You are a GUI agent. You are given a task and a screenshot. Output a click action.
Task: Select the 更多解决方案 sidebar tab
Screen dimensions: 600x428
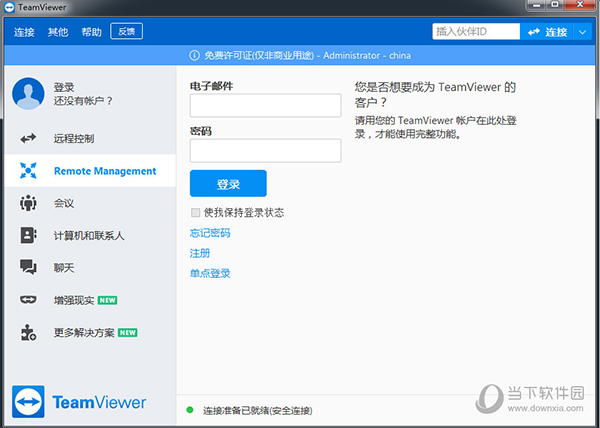point(91,332)
